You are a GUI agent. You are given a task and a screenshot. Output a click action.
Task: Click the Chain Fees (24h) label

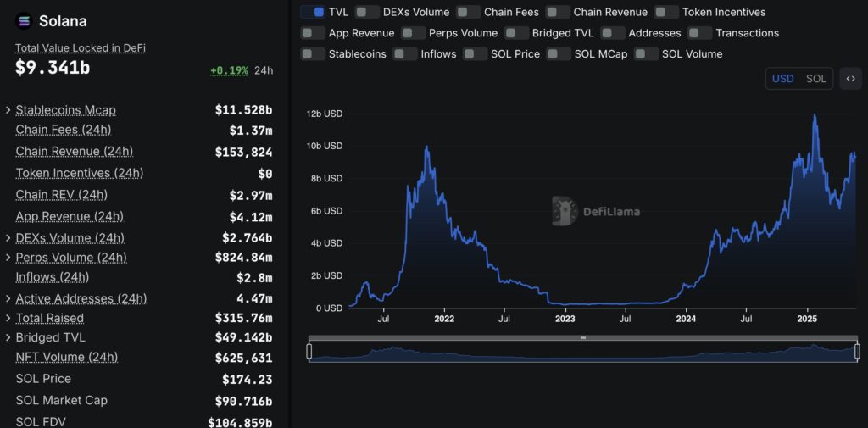63,130
